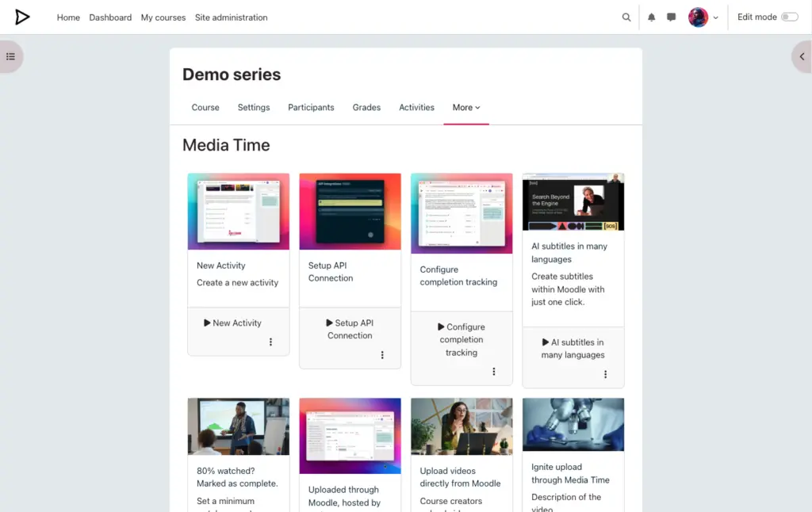This screenshot has height=512, width=812.
Task: Open the New Activity thumbnail
Action: [x=238, y=211]
